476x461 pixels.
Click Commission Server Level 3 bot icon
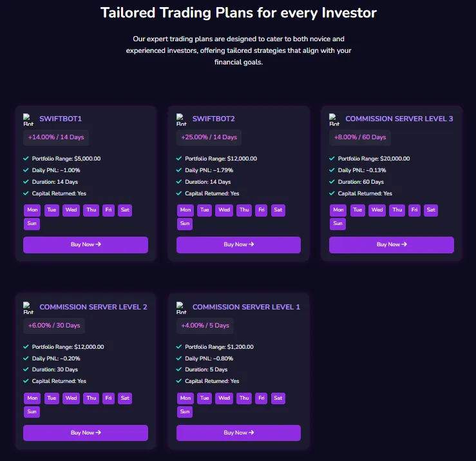coord(334,119)
